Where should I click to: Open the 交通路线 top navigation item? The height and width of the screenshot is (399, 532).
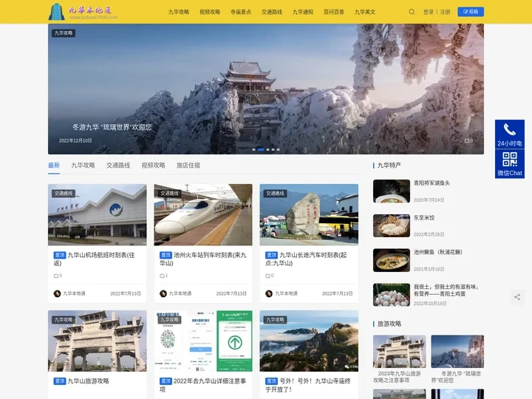[272, 12]
